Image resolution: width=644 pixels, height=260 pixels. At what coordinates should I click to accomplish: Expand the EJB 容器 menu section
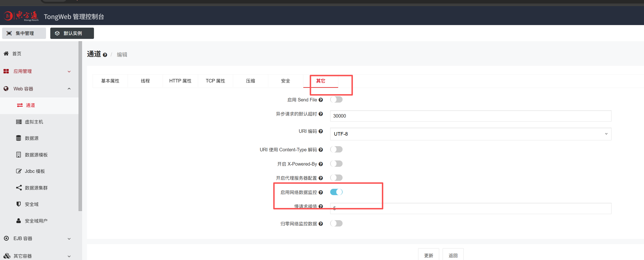37,238
